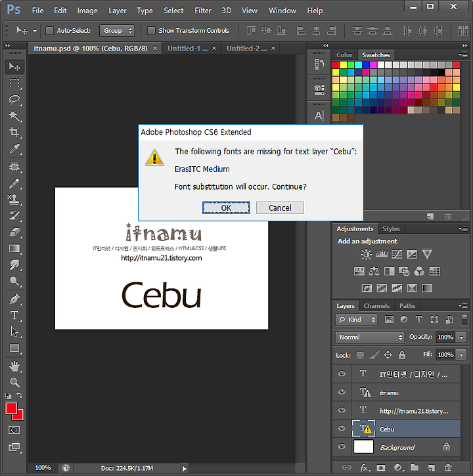Select the Zoom tool
Viewport: 473px width, 476px height.
click(x=14, y=382)
